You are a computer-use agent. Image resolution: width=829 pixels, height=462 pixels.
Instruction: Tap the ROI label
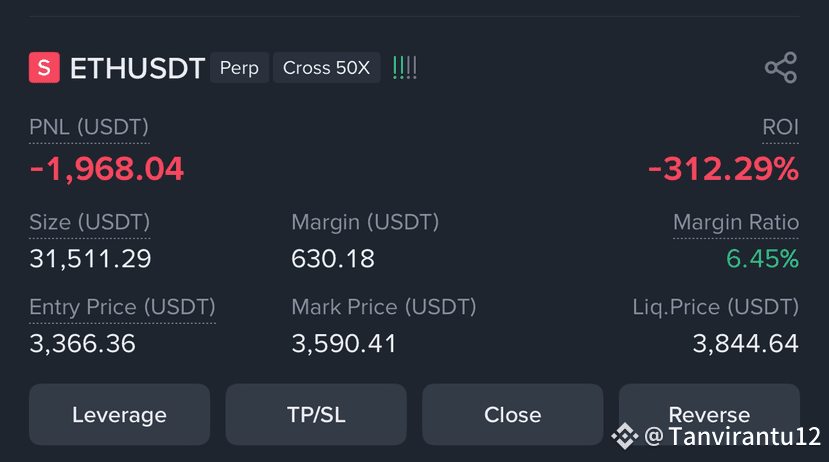click(x=780, y=127)
